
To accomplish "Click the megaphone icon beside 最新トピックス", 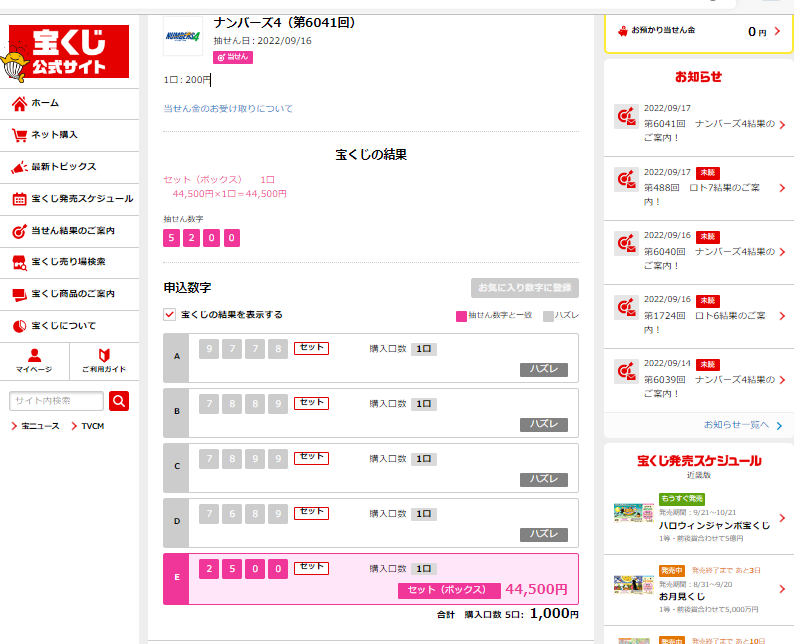I will pos(19,167).
